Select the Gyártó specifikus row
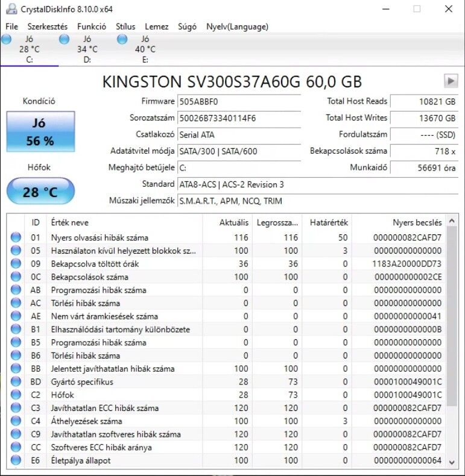Viewport: 465px width, 476px height. pos(226,381)
